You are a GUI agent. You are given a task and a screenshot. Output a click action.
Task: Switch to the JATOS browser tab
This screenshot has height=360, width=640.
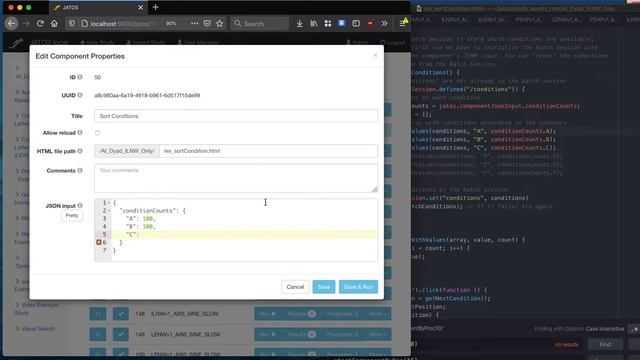pos(98,7)
